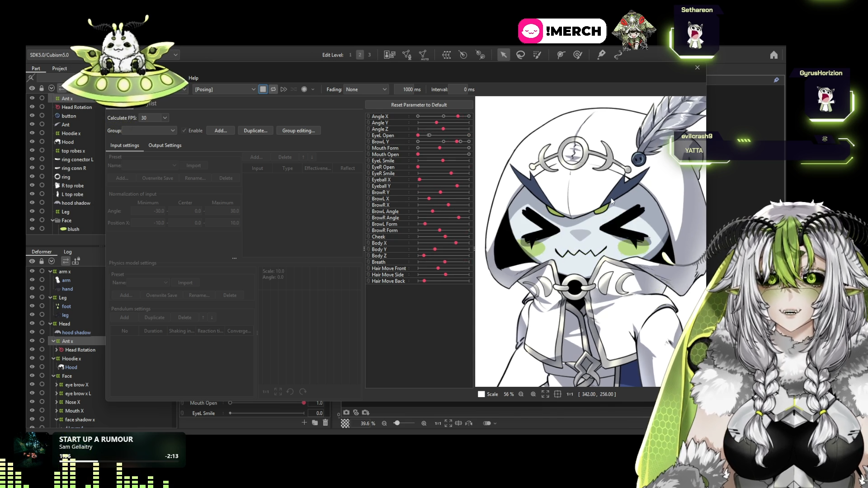Screen dimensions: 868x488
Task: Click Reset Parameter to Default button
Action: click(419, 105)
